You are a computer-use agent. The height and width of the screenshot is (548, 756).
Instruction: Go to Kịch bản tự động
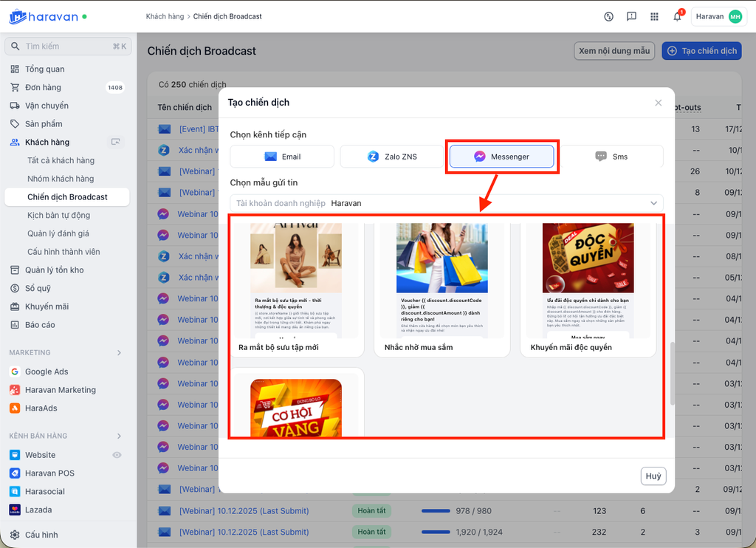tap(59, 215)
